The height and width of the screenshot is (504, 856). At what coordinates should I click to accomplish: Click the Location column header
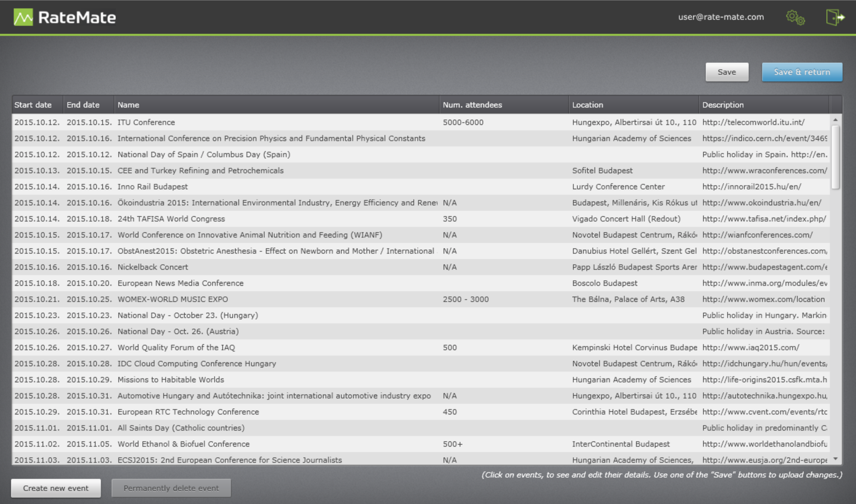pos(588,105)
